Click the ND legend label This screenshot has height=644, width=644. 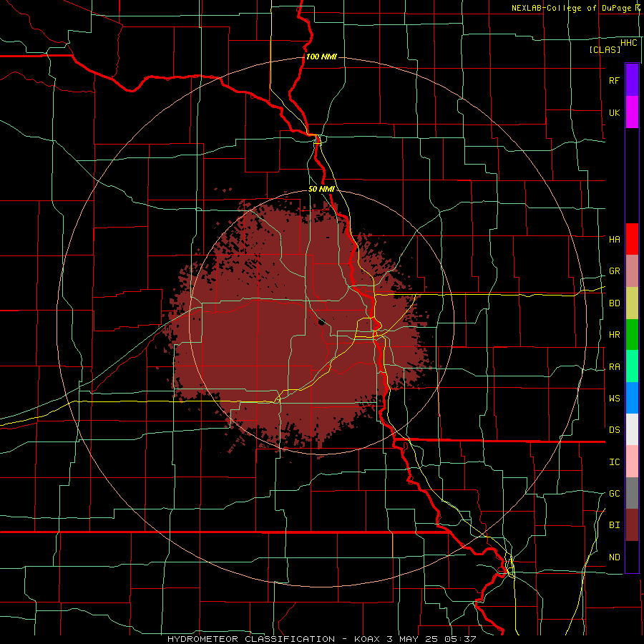tap(615, 557)
